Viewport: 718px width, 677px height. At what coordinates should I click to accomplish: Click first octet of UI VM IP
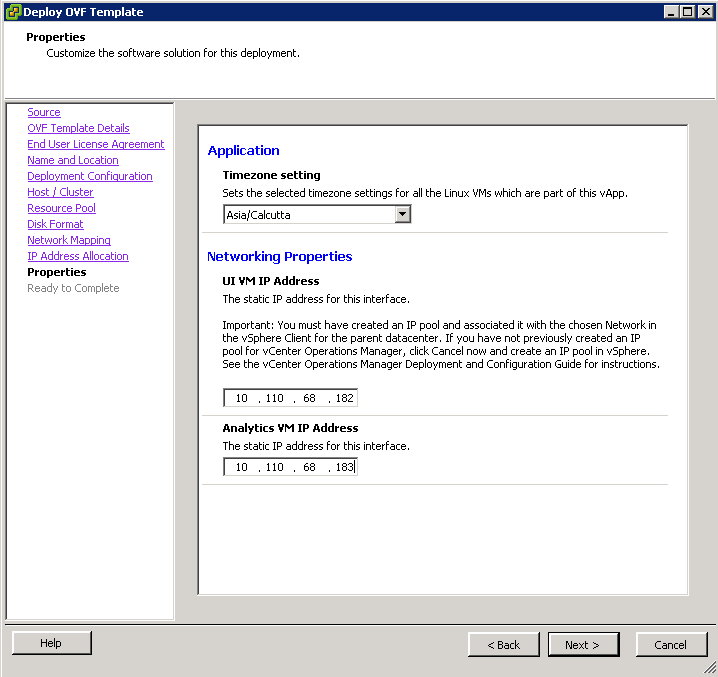point(242,398)
